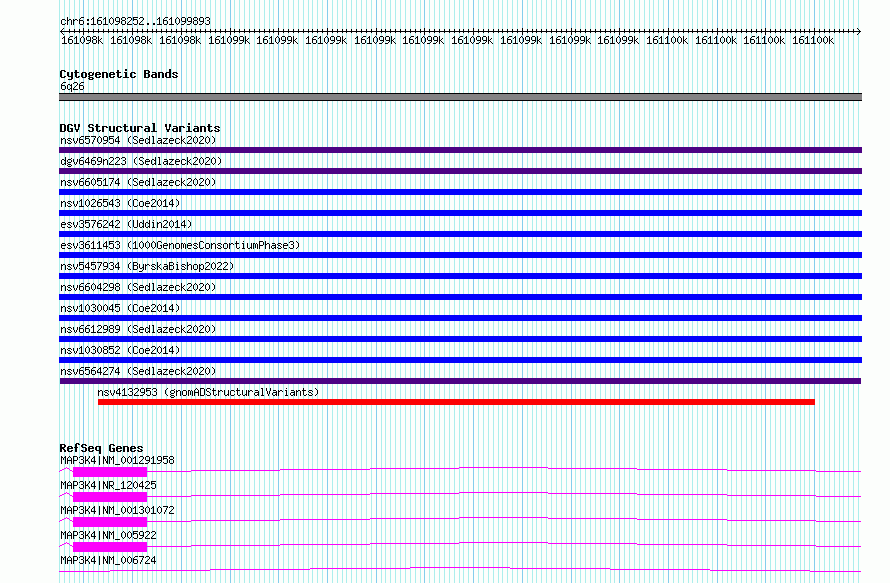Click the dgv6469n223 (Sedlazeck2020) label
Screen dimensions: 890x583
tap(141, 161)
